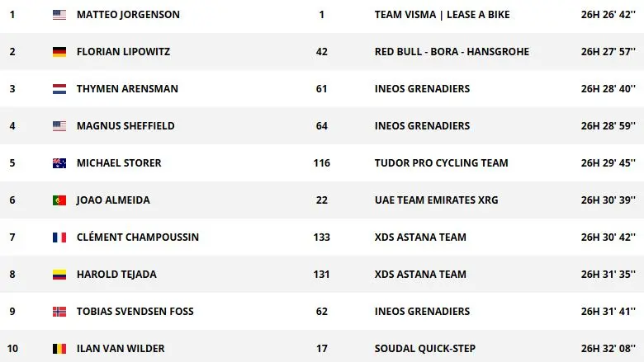Click the Belgian flag beside Ilan Van Wilder

[x=59, y=349]
